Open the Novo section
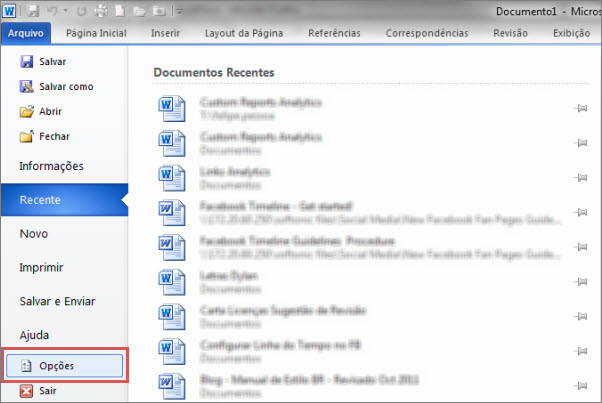Screen dimensions: 602x403 tap(64, 233)
